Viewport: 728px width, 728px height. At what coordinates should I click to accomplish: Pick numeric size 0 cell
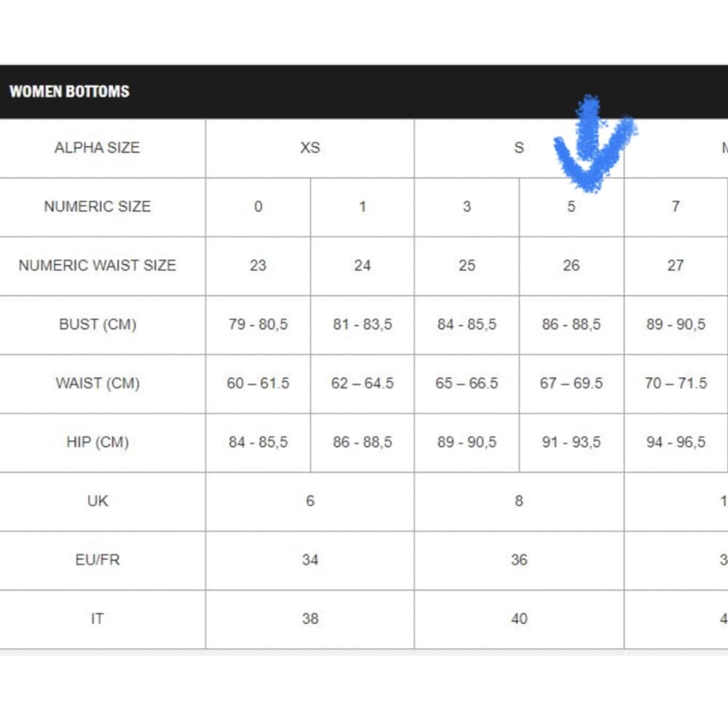pos(258,207)
